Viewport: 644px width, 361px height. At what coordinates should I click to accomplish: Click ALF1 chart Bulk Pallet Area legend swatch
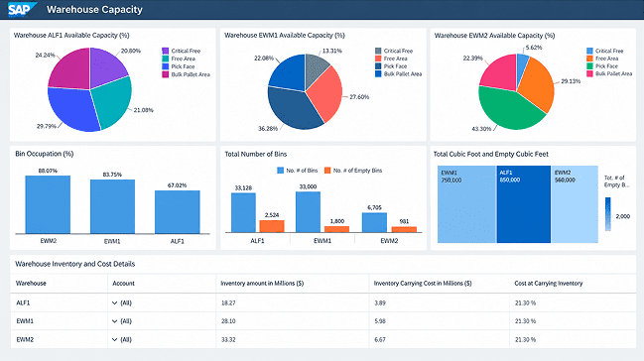(165, 74)
